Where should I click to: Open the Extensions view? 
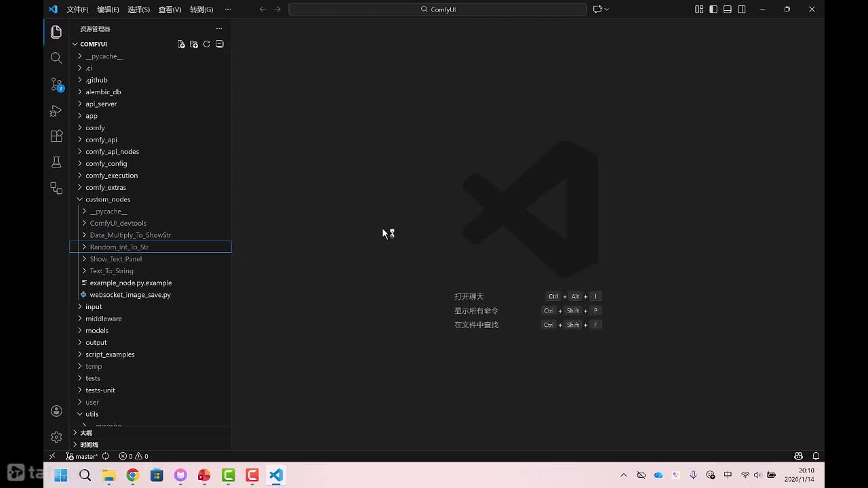click(56, 136)
